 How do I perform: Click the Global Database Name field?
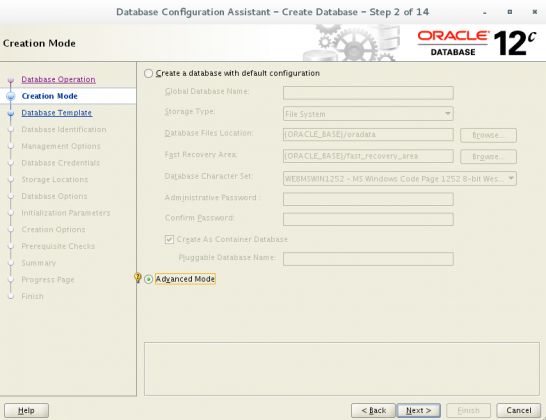(368, 93)
